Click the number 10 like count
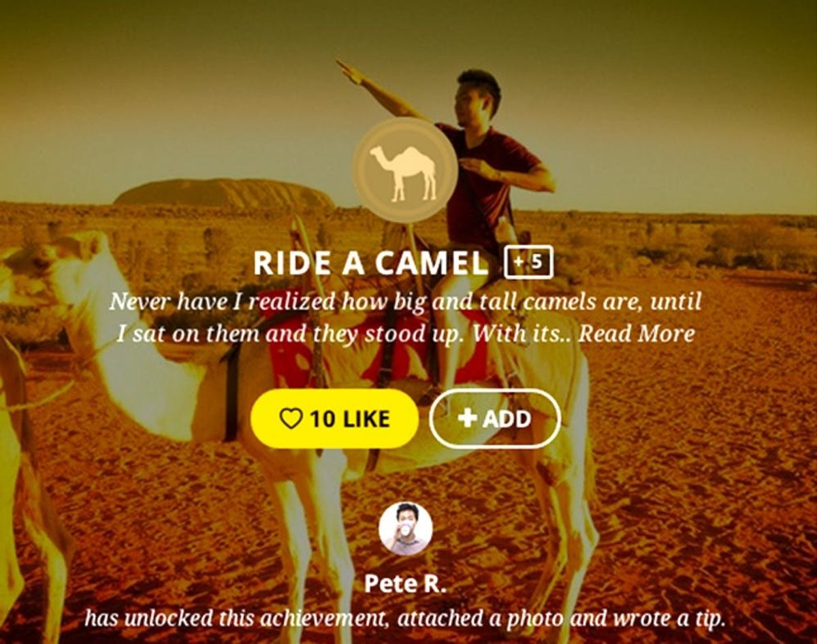Screen dimensions: 817x644 pos(323,419)
